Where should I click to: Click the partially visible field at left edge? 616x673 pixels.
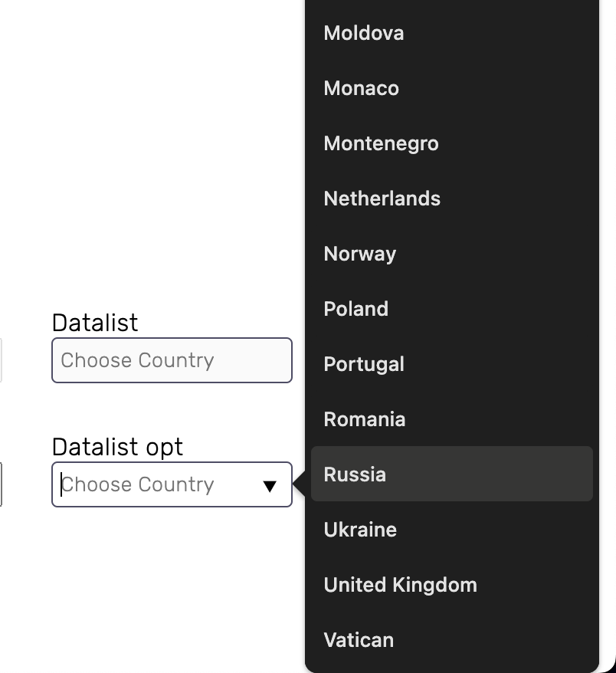2,484
